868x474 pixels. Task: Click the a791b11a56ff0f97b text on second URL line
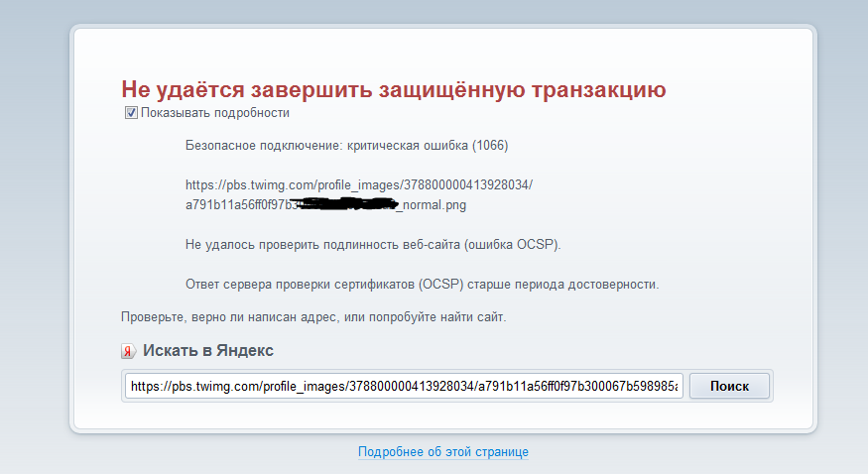[239, 205]
